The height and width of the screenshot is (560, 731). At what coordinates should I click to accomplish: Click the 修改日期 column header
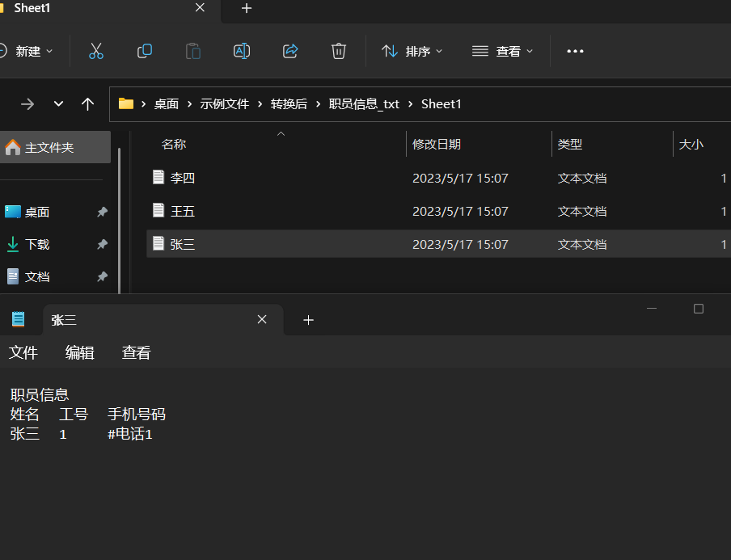437,144
